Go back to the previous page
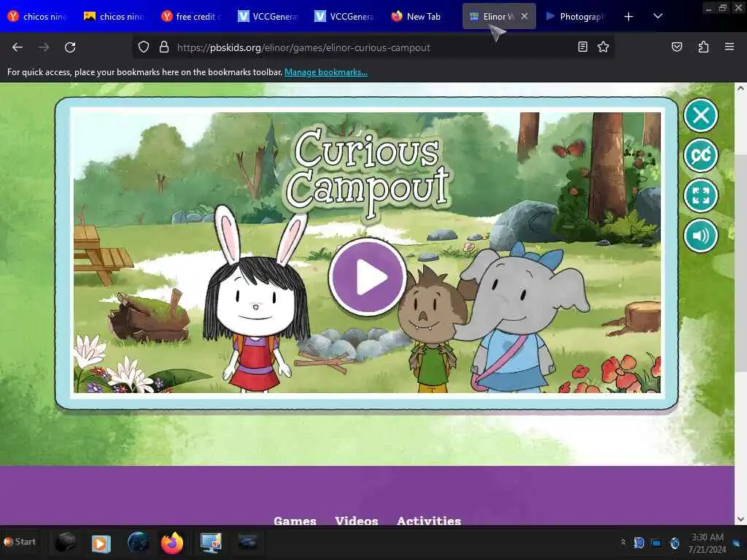The image size is (747, 560). click(18, 47)
